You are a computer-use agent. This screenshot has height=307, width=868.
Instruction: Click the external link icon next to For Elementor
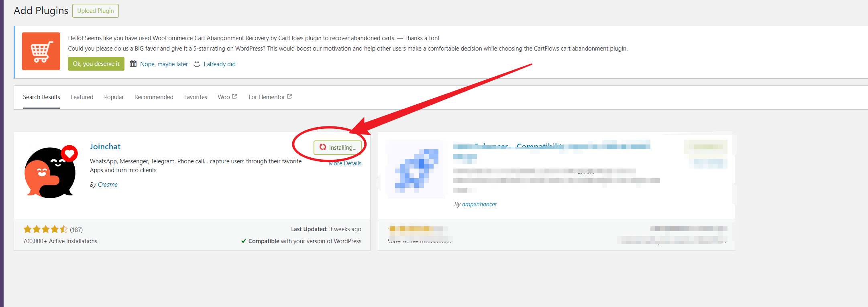tap(289, 97)
